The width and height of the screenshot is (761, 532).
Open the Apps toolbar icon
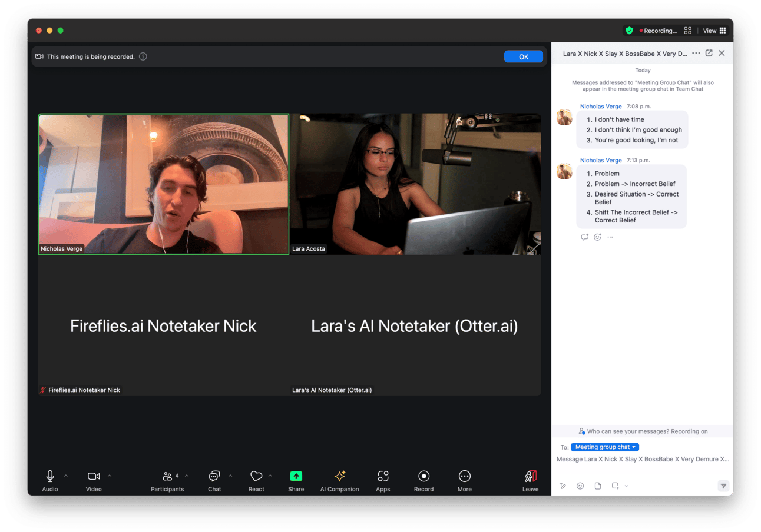coord(383,477)
